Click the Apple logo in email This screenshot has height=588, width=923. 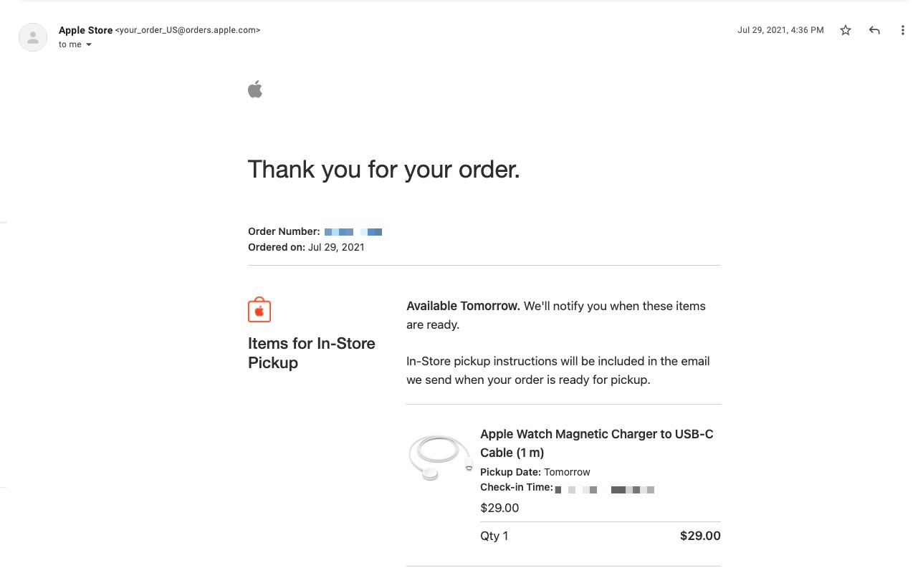pyautogui.click(x=255, y=90)
